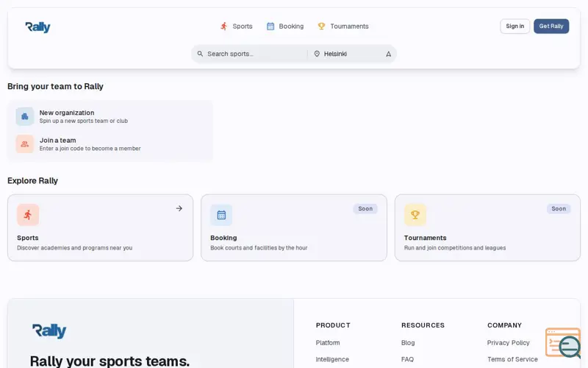Open the inspector widget icon at the bottom right

pos(563,343)
